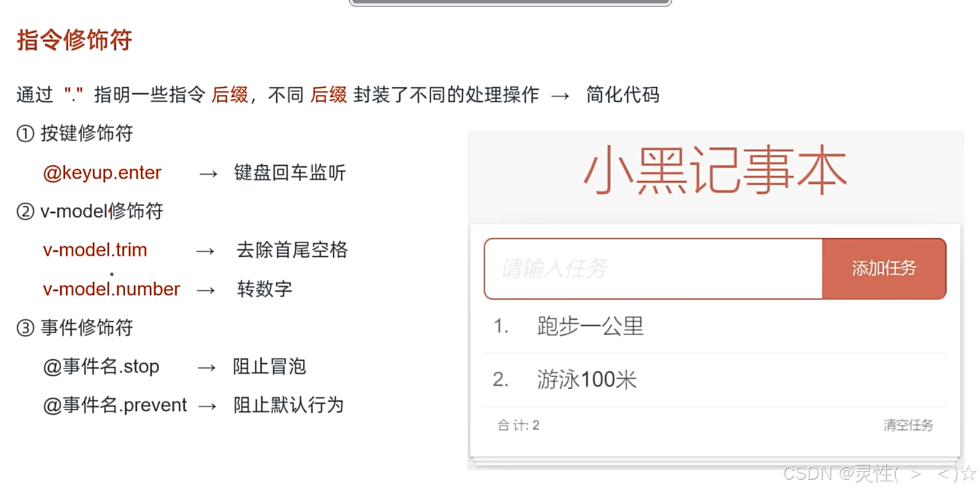
Task: Expand the arrow next to 键盘回车监听
Action: (207, 173)
